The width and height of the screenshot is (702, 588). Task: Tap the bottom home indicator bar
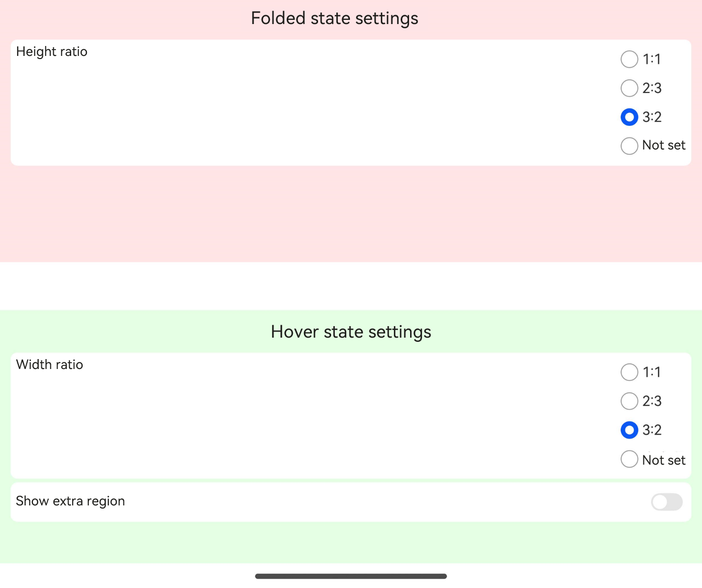[x=351, y=576]
